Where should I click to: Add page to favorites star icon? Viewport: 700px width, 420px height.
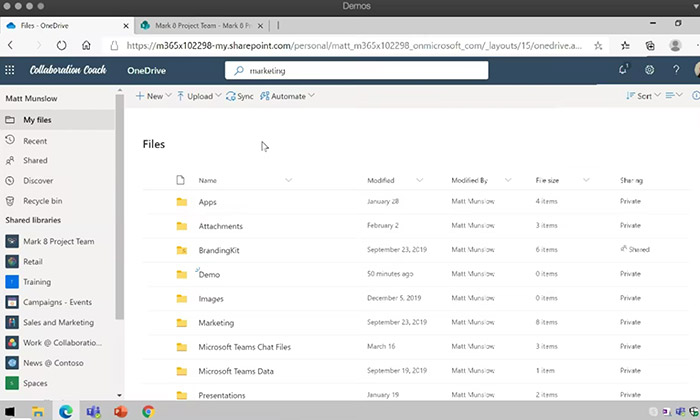pos(598,46)
